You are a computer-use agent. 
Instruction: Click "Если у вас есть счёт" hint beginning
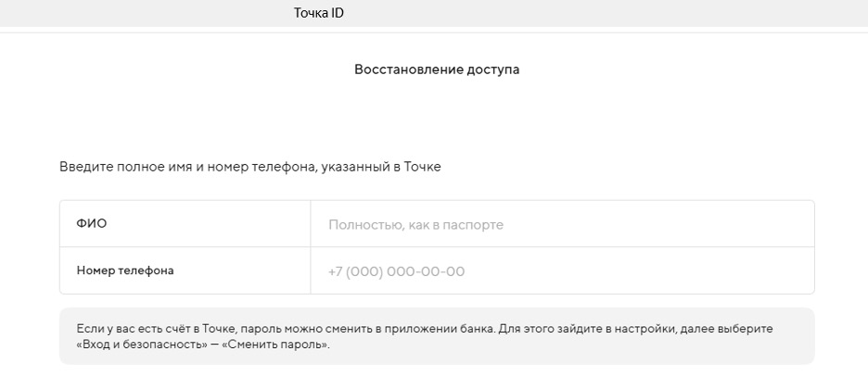pos(131,329)
